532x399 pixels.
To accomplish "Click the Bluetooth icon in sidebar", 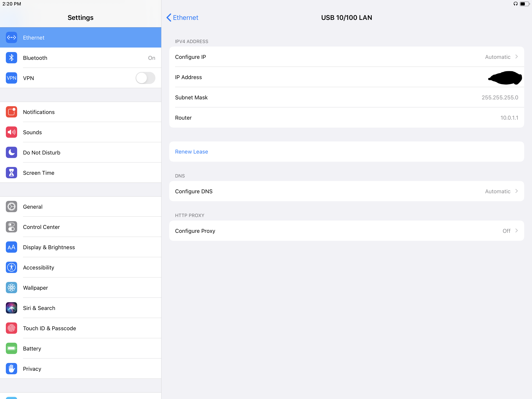I will pos(11,58).
